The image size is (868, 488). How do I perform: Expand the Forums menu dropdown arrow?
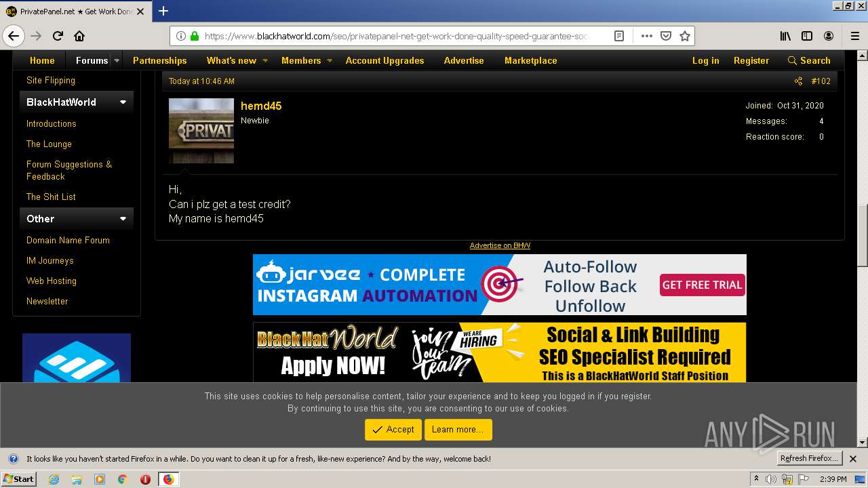[116, 60]
